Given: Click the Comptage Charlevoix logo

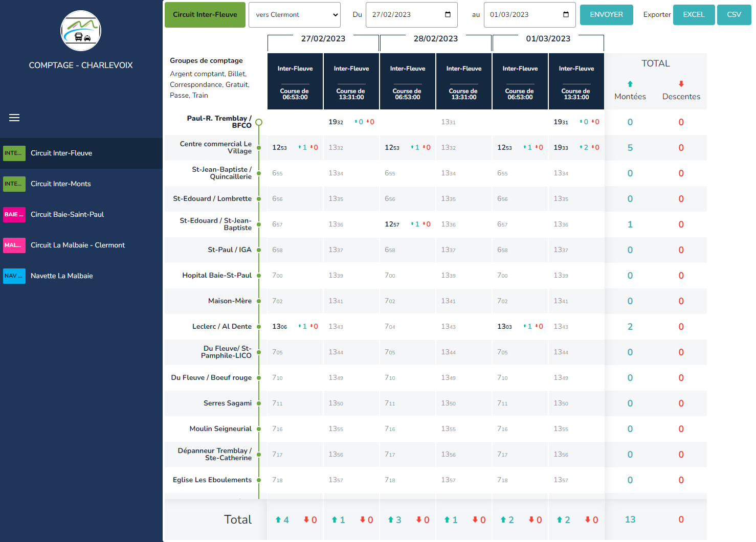Looking at the screenshot, I should tap(81, 31).
